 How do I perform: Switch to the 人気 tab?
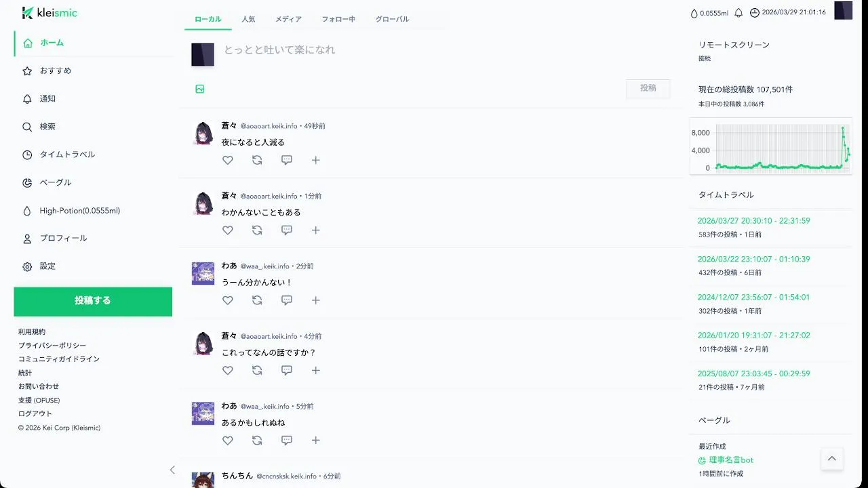pos(248,19)
